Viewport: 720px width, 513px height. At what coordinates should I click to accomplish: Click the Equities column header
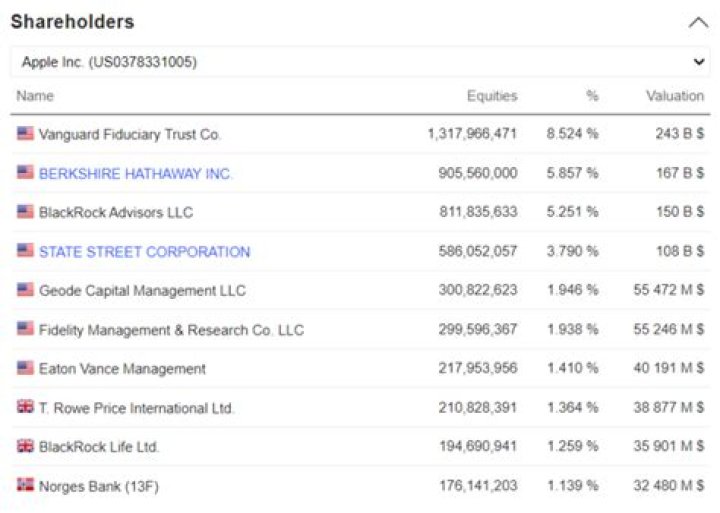point(492,96)
